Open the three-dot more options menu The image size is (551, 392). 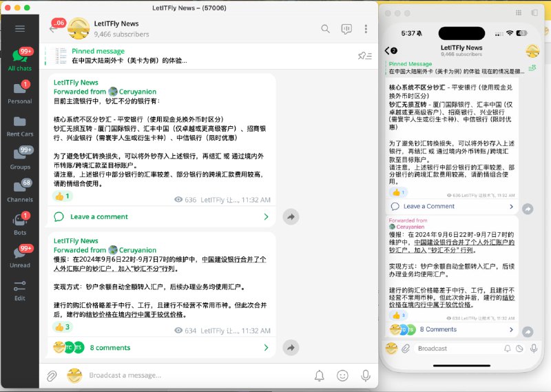366,29
